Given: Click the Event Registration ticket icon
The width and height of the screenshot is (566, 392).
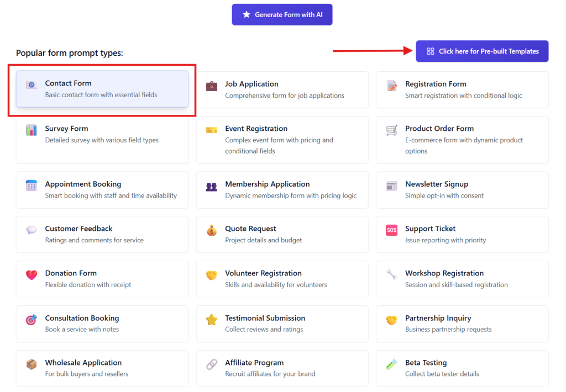Looking at the screenshot, I should coord(212,130).
